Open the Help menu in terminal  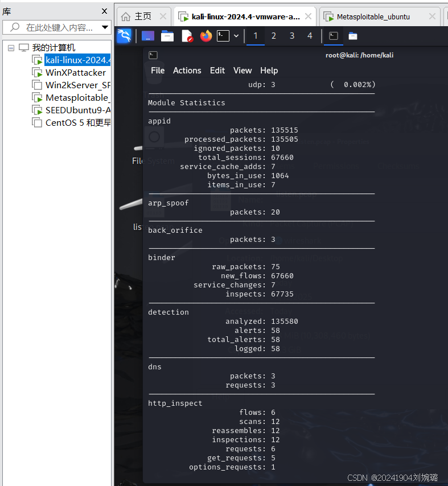point(269,71)
